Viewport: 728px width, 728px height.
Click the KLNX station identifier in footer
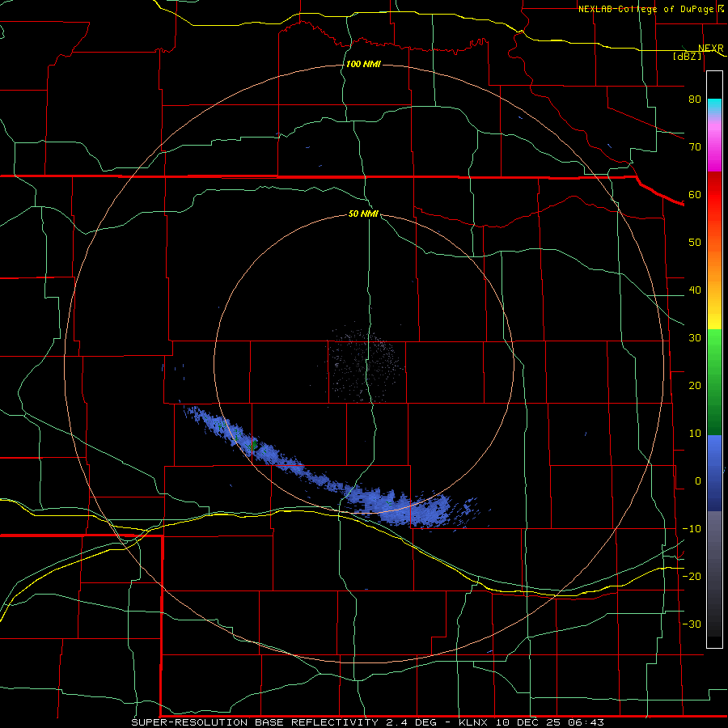[x=472, y=722]
